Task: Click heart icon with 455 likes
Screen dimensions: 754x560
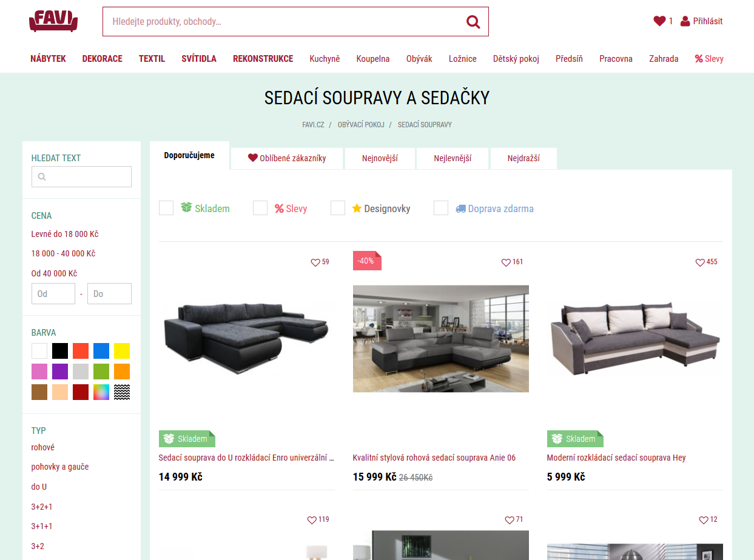Action: pyautogui.click(x=700, y=262)
